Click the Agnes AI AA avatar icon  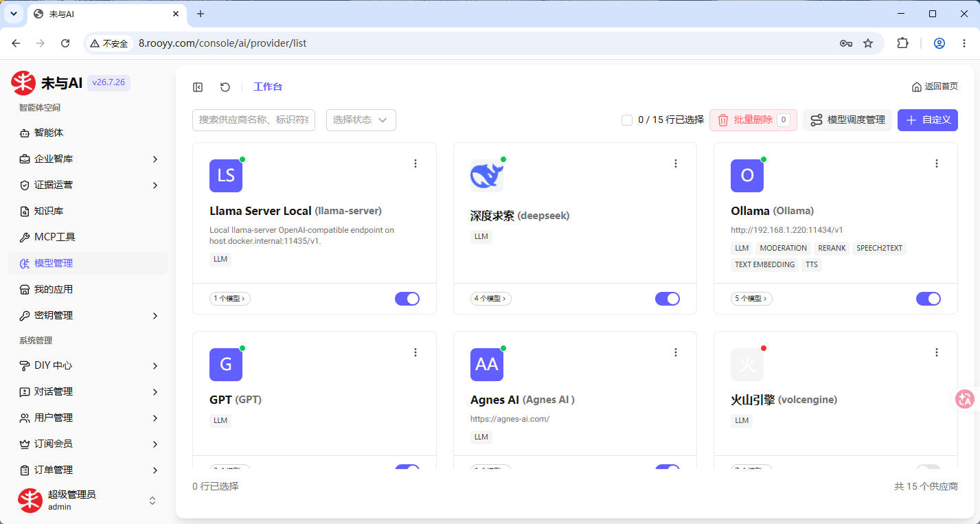pos(487,365)
